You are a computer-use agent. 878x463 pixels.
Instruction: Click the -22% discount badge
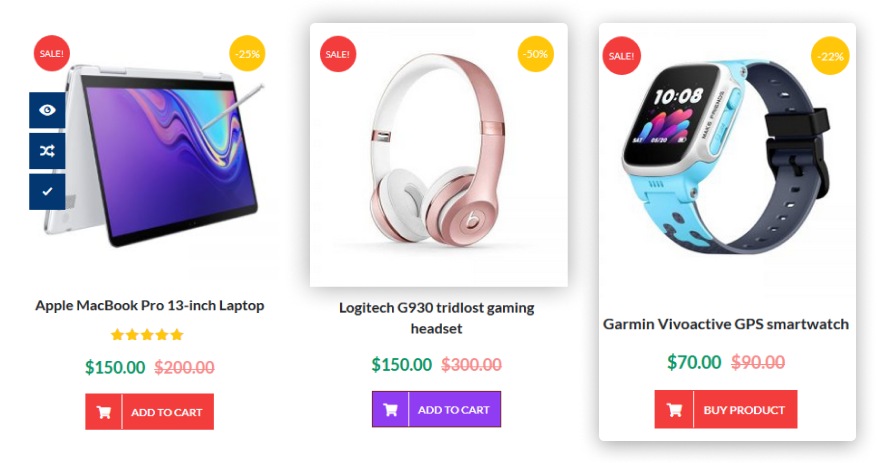(x=830, y=56)
